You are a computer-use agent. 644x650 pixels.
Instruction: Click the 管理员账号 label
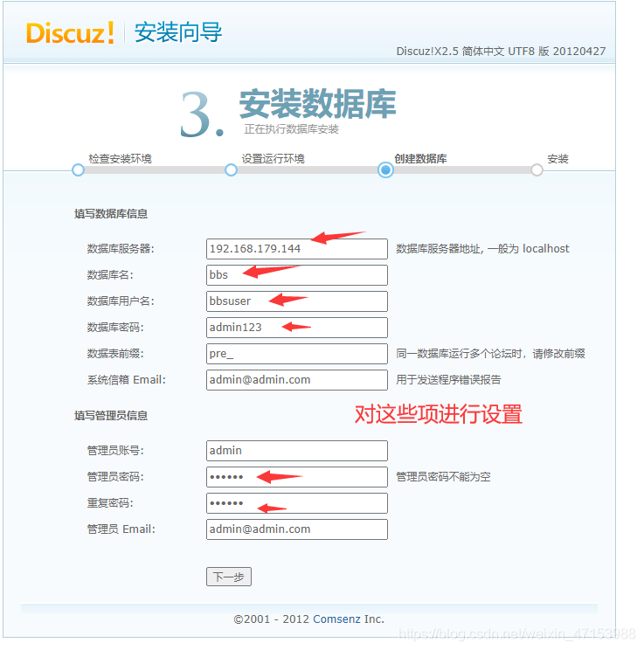pos(115,451)
